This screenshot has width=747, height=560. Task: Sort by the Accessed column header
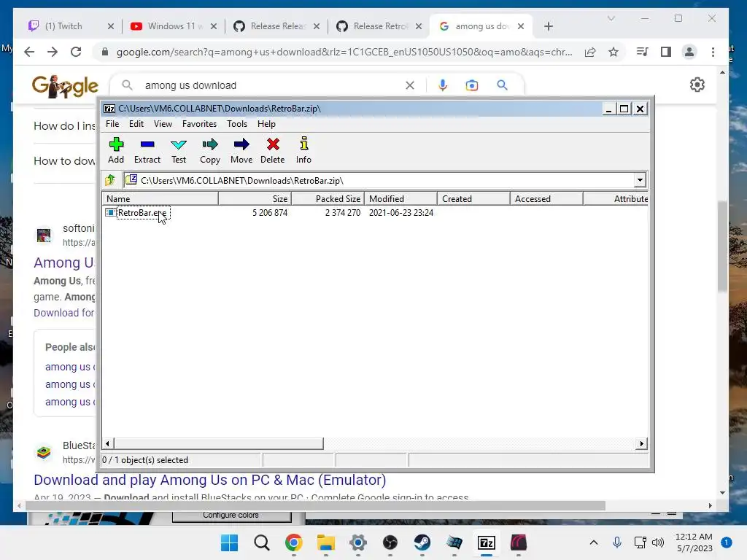coord(546,198)
